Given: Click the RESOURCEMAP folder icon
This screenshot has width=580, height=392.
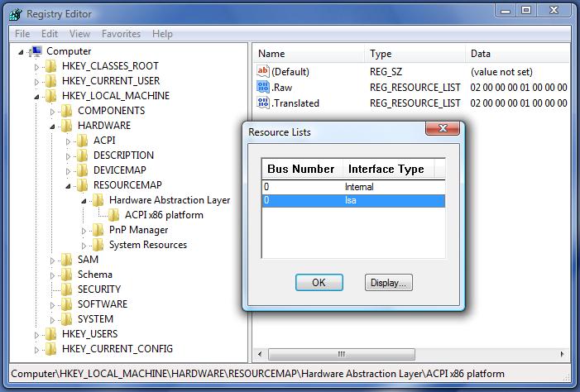Looking at the screenshot, I should [82, 185].
